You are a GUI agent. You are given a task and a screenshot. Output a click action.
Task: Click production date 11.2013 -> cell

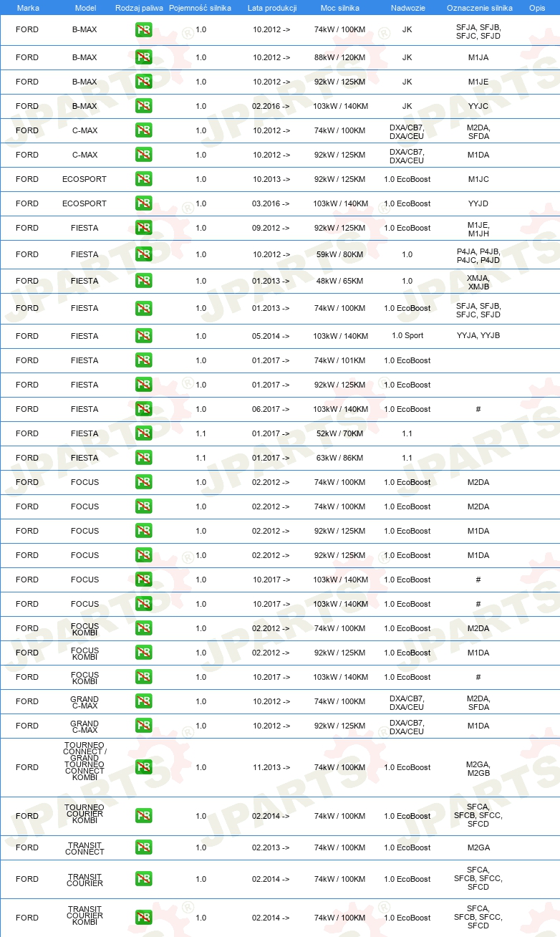tap(271, 767)
